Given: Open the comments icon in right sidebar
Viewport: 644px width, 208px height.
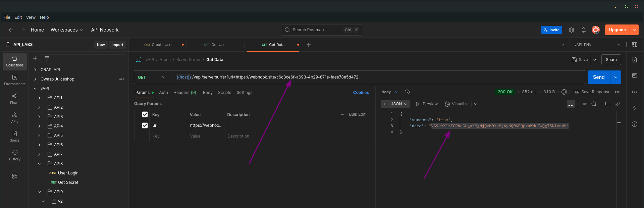Looking at the screenshot, I should tap(635, 76).
